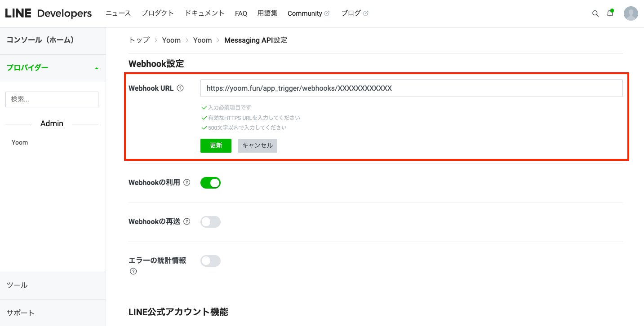Open the ドキュメント menu item
644x326 pixels.
204,13
